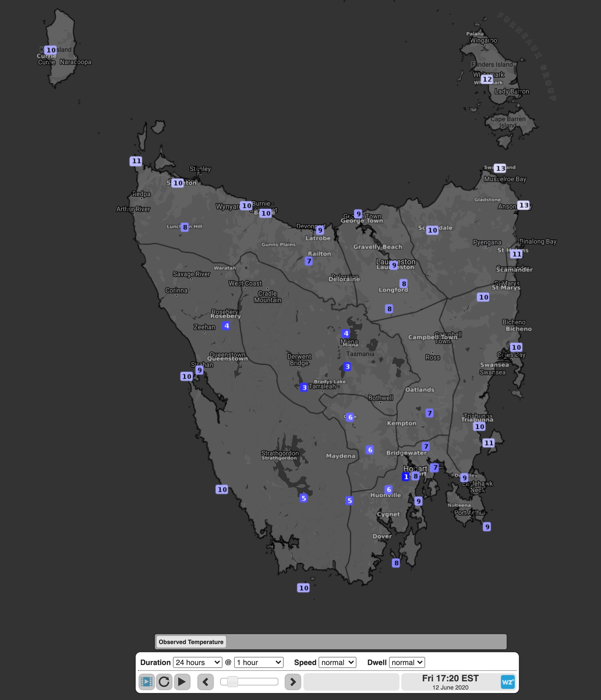Click the 4 marker near Rosebery

click(227, 326)
